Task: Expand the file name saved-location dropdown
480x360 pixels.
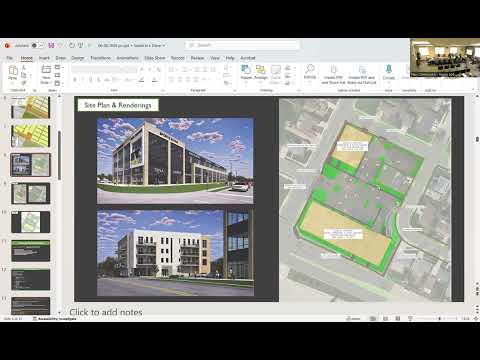Action: (x=164, y=45)
